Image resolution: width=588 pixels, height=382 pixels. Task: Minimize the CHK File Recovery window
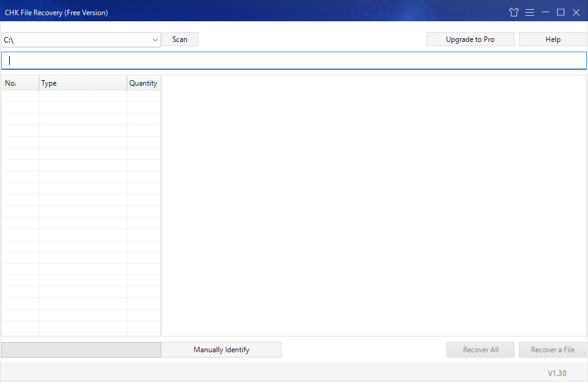pyautogui.click(x=546, y=12)
